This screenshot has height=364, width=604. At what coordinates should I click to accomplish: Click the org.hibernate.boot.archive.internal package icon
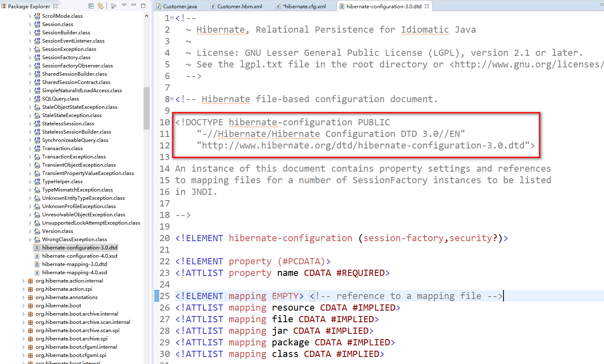(x=30, y=314)
